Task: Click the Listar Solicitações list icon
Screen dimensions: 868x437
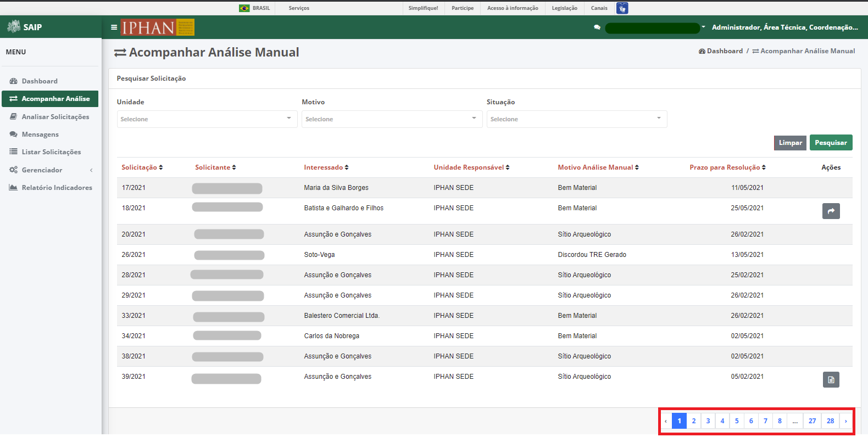Action: pos(14,152)
